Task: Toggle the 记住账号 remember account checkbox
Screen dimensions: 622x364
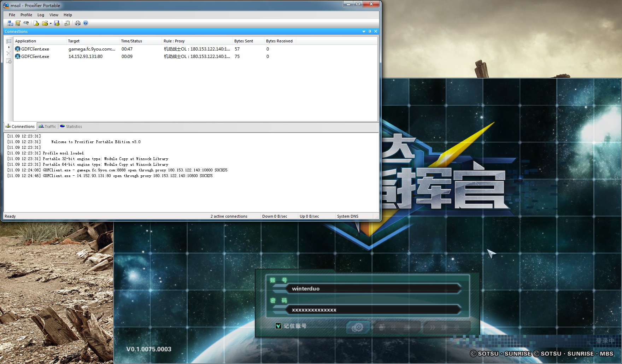Action: [278, 326]
